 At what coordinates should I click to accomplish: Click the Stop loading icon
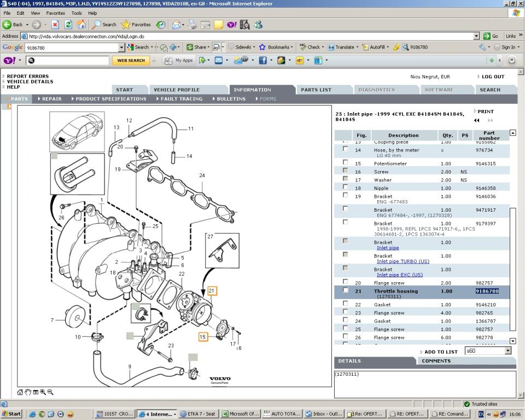click(x=55, y=25)
